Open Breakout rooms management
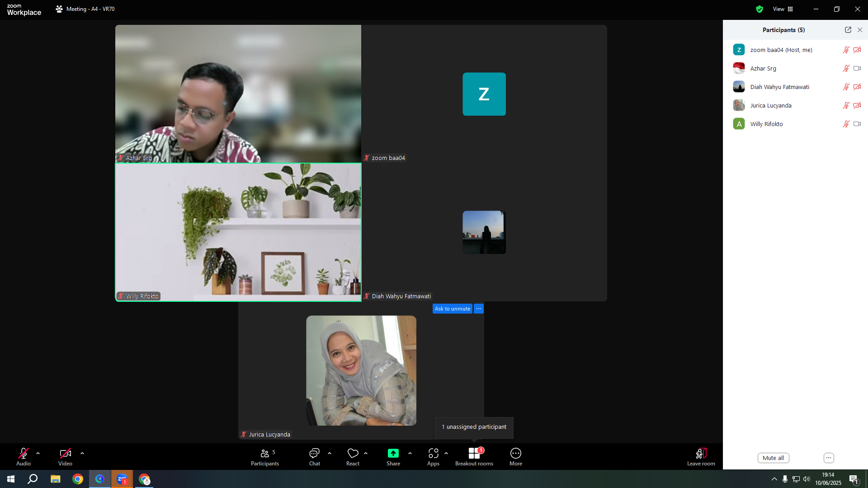This screenshot has height=488, width=868. point(474,456)
